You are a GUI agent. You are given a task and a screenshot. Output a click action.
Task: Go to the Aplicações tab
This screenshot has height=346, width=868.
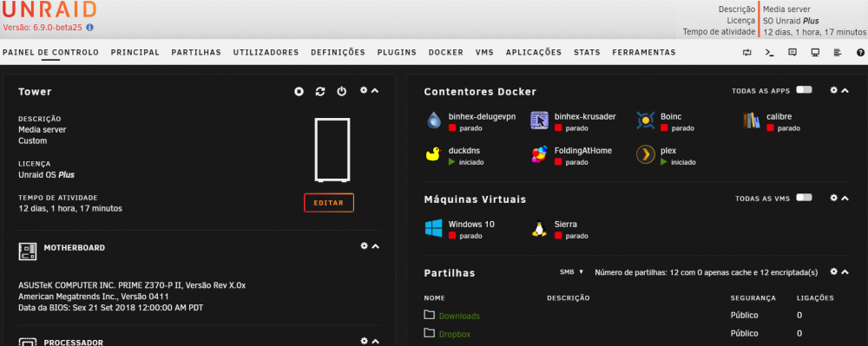tap(534, 53)
